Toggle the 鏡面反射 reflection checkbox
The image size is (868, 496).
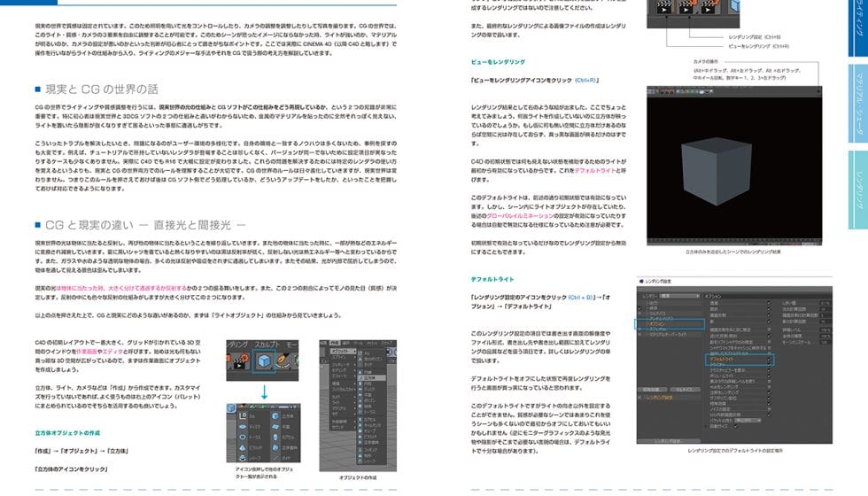pyautogui.click(x=770, y=315)
